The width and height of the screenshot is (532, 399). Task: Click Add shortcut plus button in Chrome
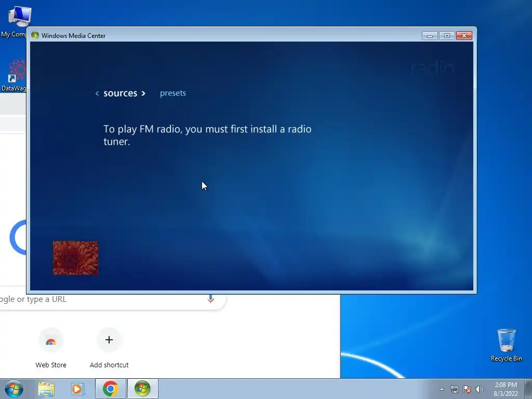[x=109, y=340]
